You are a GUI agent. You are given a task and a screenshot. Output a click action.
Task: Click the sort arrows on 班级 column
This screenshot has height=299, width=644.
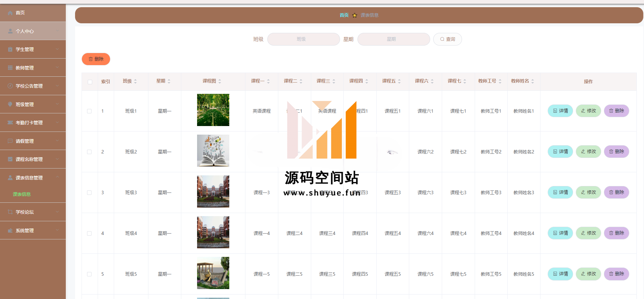tap(135, 81)
